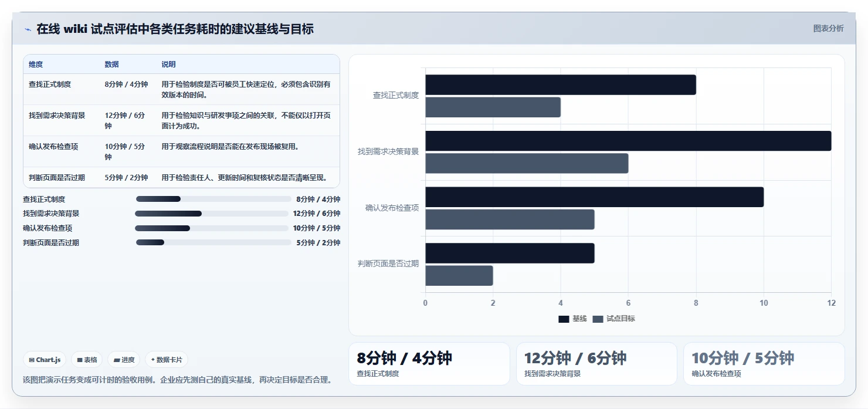Click the 说明 column header

[x=169, y=65]
